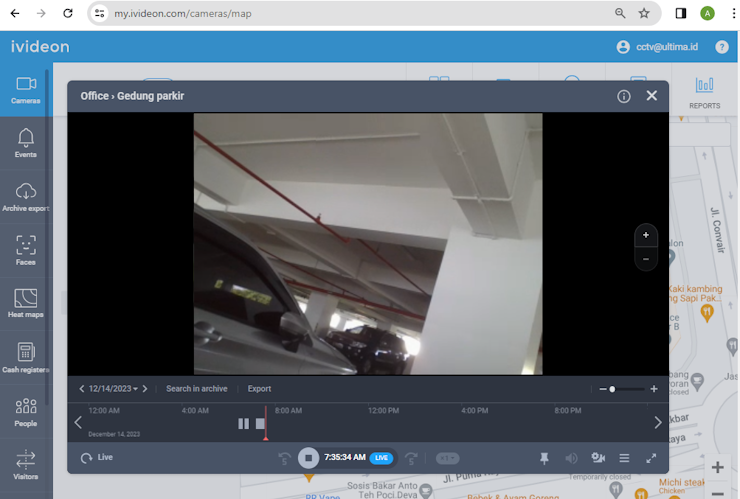
Task: Click Search in archive
Action: click(x=197, y=389)
